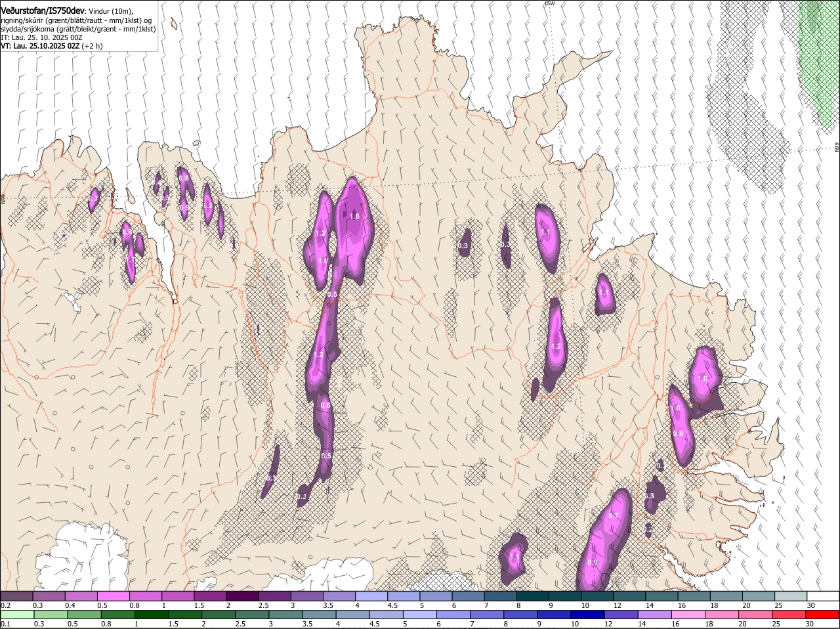Pick lower scale darkest green swatch 1–1.5
The image size is (840, 629).
tap(151, 615)
